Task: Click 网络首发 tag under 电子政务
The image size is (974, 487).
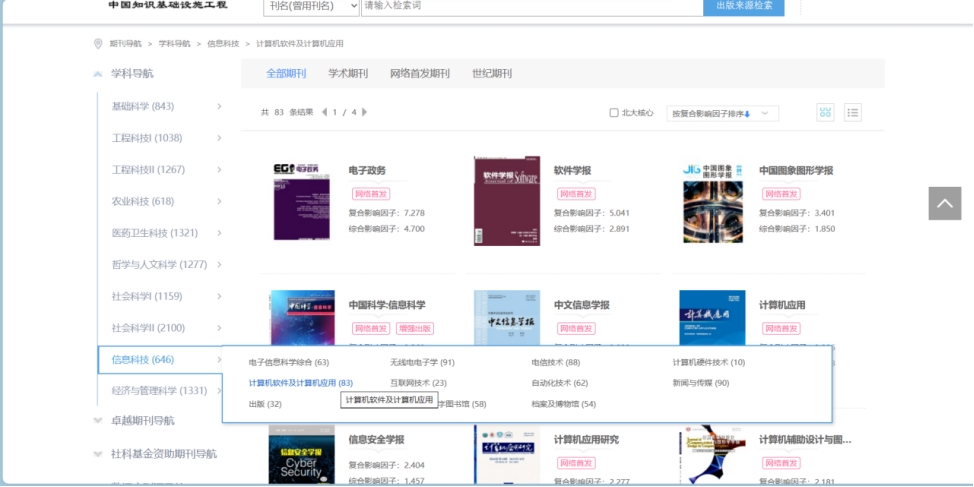Action: 371,194
